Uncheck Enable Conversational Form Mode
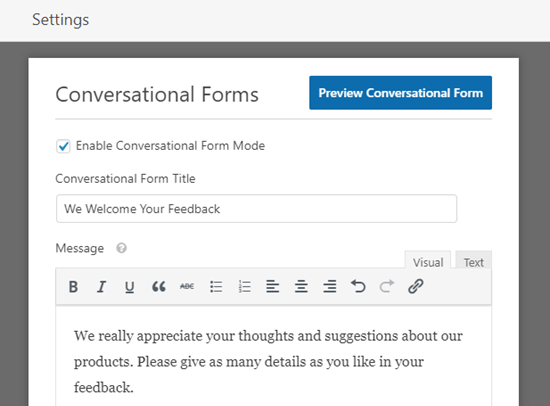Image resolution: width=550 pixels, height=406 pixels. pos(63,146)
